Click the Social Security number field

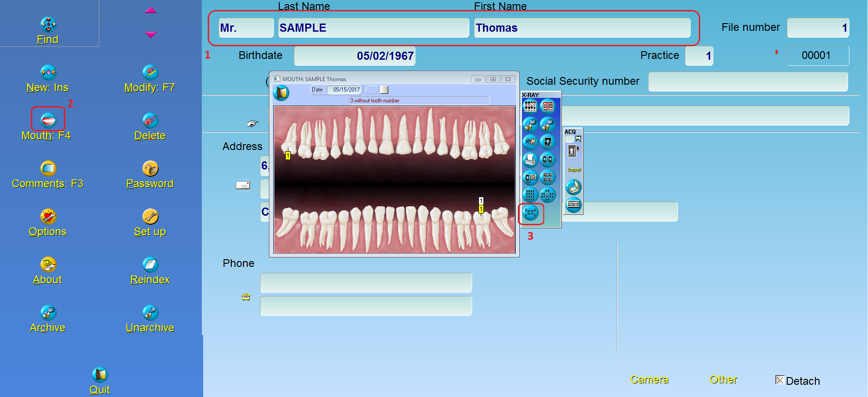[x=747, y=82]
